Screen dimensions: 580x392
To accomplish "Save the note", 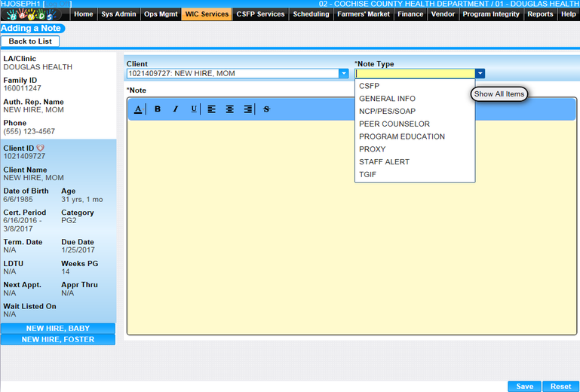I will point(523,386).
